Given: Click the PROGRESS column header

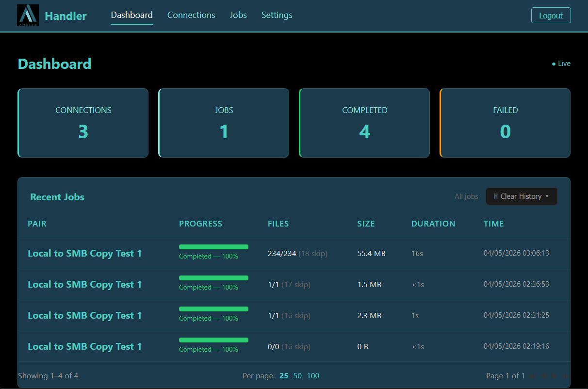Looking at the screenshot, I should point(200,224).
